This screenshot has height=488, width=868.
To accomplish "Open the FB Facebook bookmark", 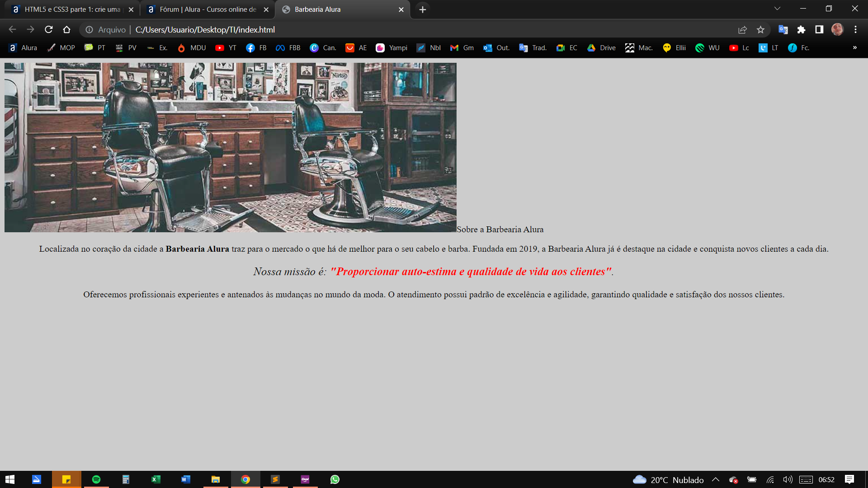I will [256, 48].
